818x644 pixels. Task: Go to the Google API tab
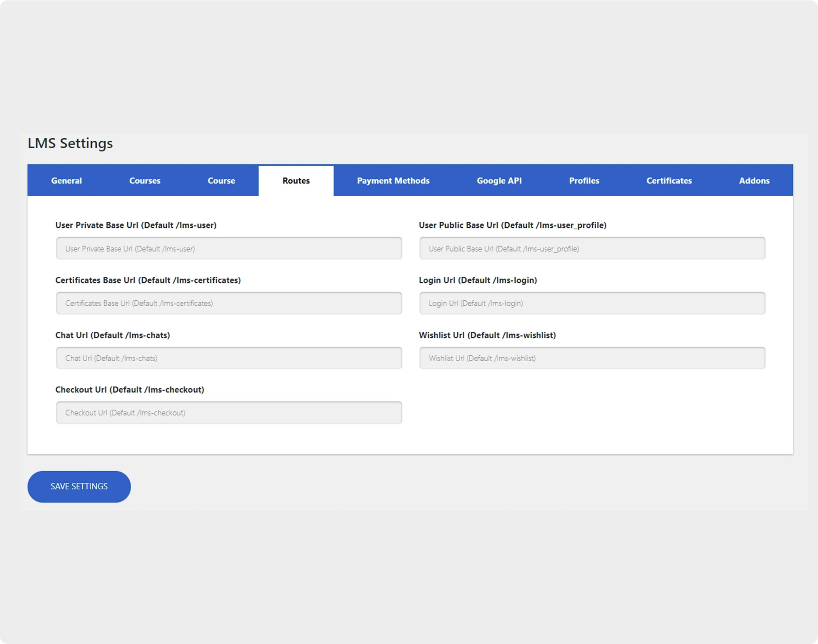(x=499, y=181)
